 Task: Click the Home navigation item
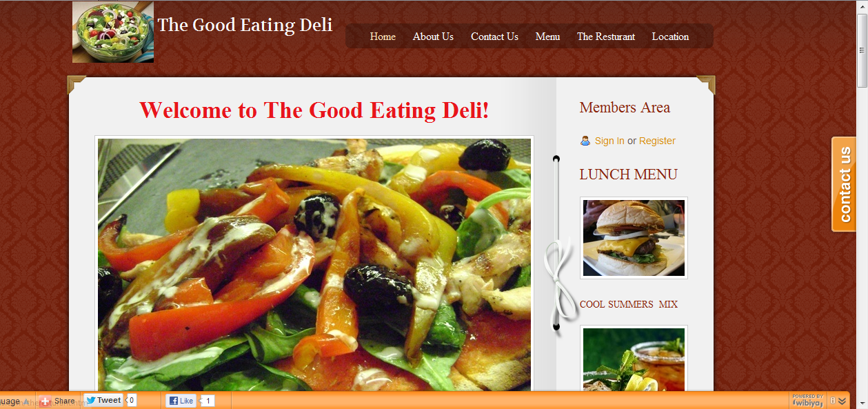tap(383, 37)
